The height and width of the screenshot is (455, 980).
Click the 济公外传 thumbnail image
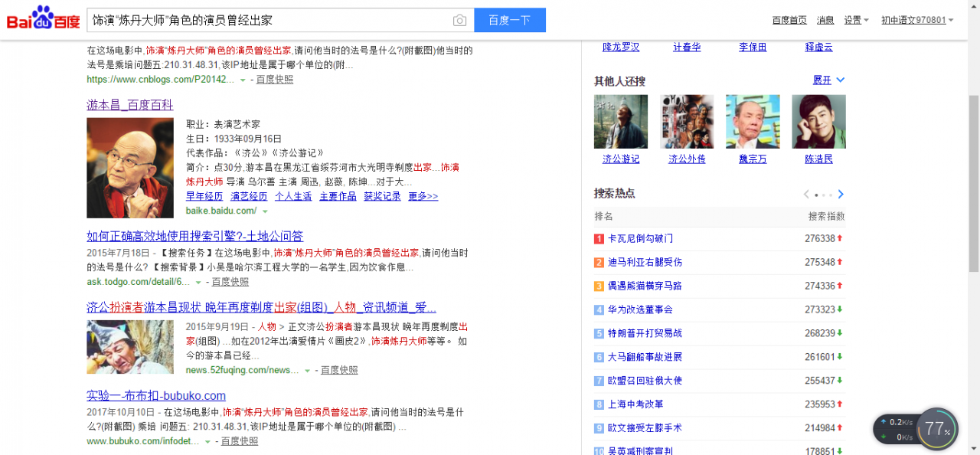point(687,121)
